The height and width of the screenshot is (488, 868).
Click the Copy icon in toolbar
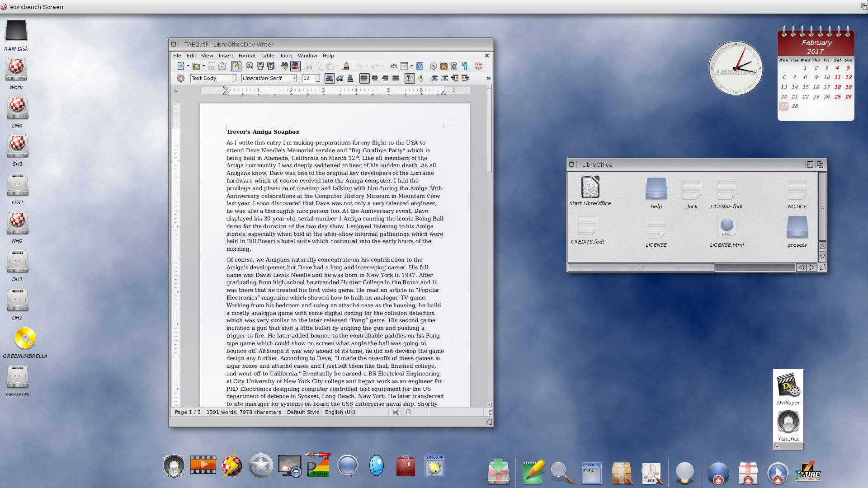pyautogui.click(x=319, y=66)
